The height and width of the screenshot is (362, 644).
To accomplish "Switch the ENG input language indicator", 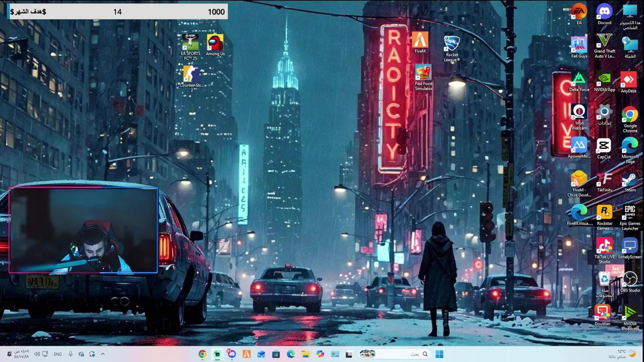I will 58,354.
